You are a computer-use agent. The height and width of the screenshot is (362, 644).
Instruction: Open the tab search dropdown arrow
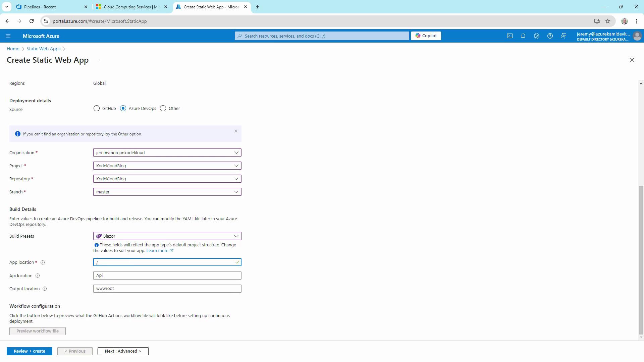pos(6,7)
